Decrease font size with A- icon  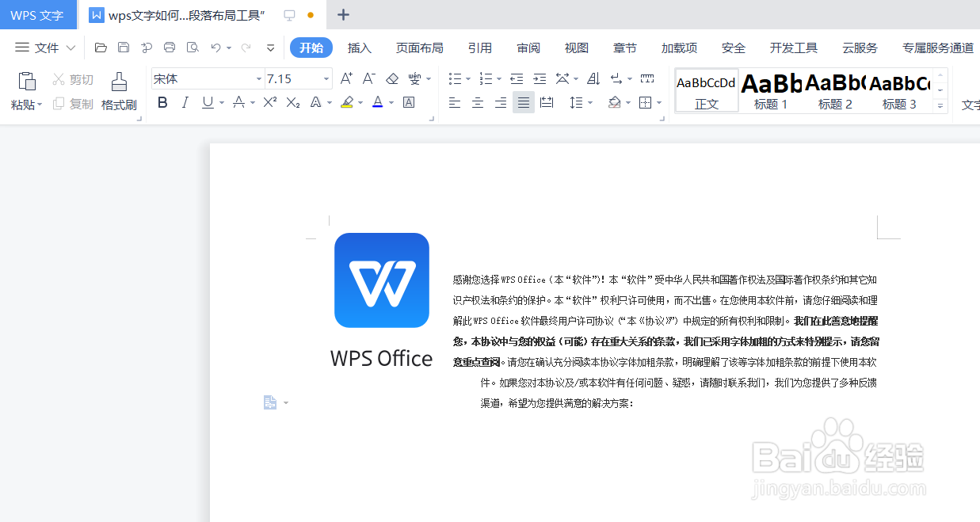point(368,78)
